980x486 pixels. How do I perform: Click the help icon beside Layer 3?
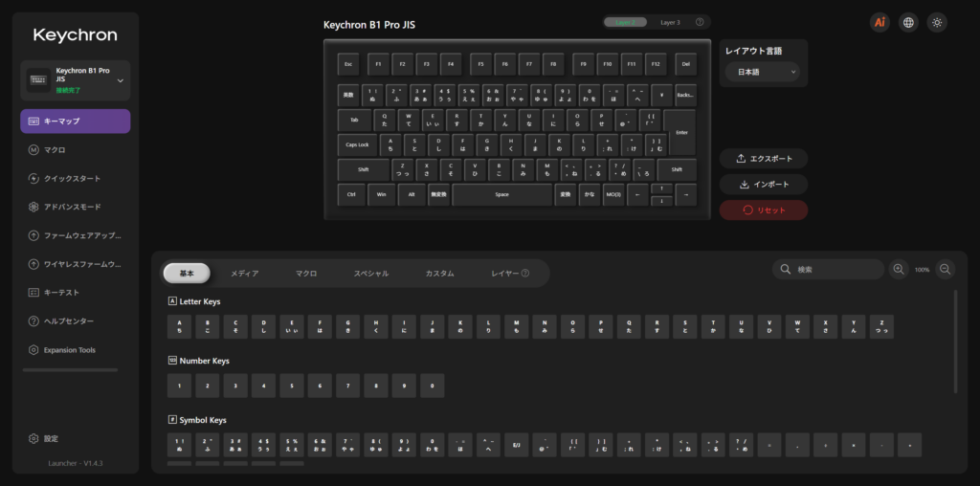[700, 23]
